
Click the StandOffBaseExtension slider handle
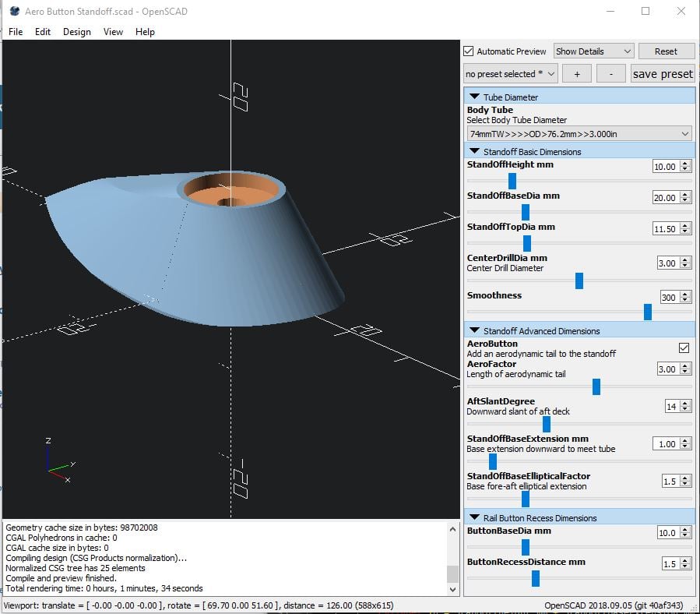tap(493, 461)
